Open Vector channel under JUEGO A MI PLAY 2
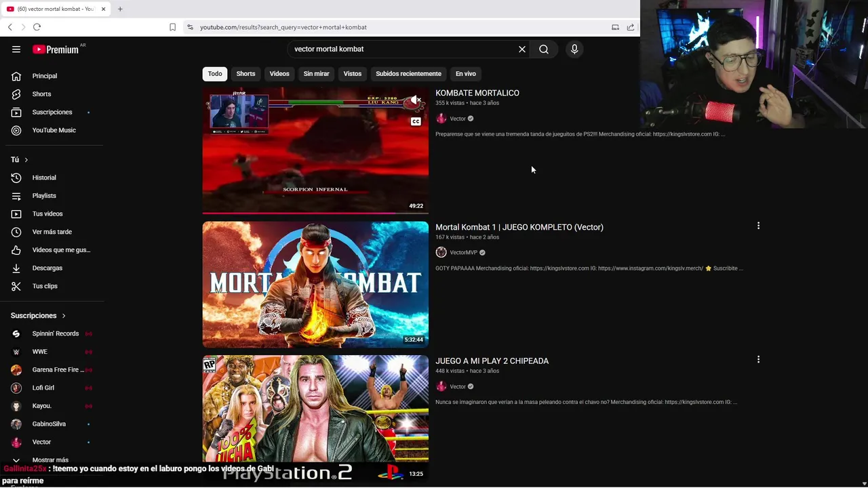Viewport: 868px width, 488px height. point(458,386)
